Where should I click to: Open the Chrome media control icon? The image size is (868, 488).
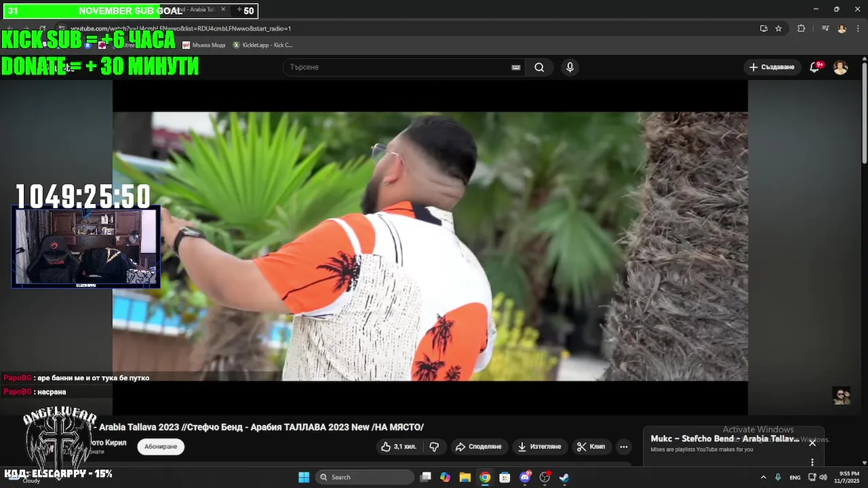click(825, 28)
